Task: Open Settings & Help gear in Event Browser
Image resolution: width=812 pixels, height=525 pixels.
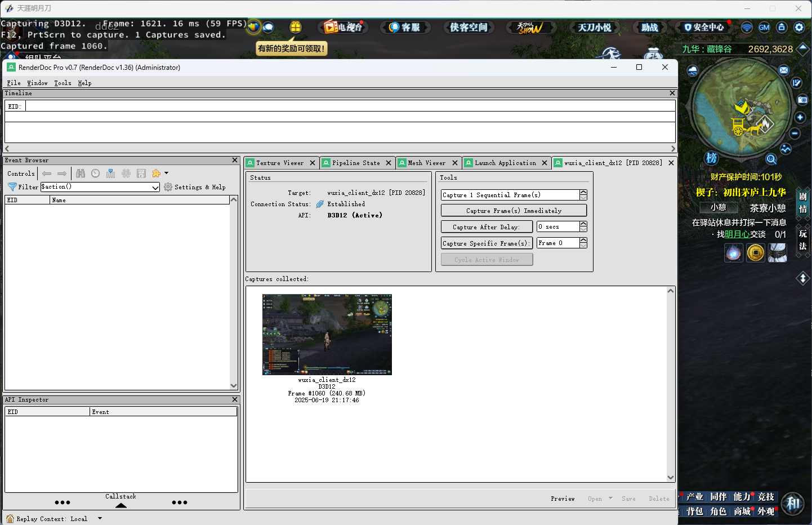Action: coord(194,187)
